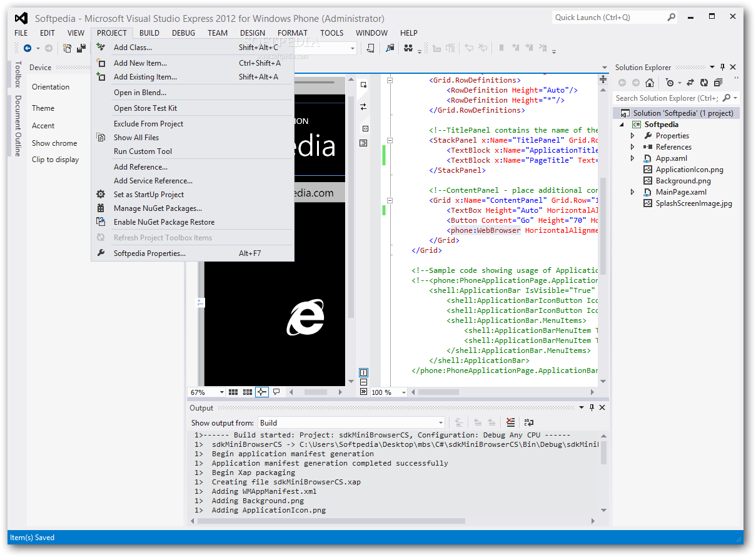Choose Set as StartUp Project
Viewport: 756px width, 557px height.
click(x=193, y=195)
